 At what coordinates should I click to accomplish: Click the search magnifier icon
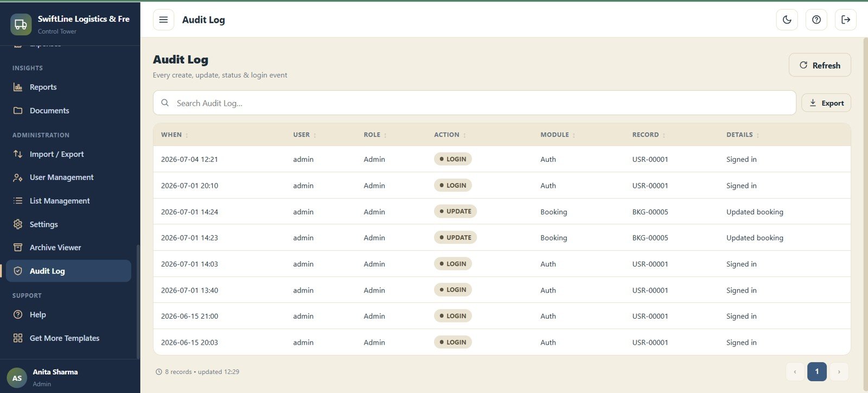(165, 103)
